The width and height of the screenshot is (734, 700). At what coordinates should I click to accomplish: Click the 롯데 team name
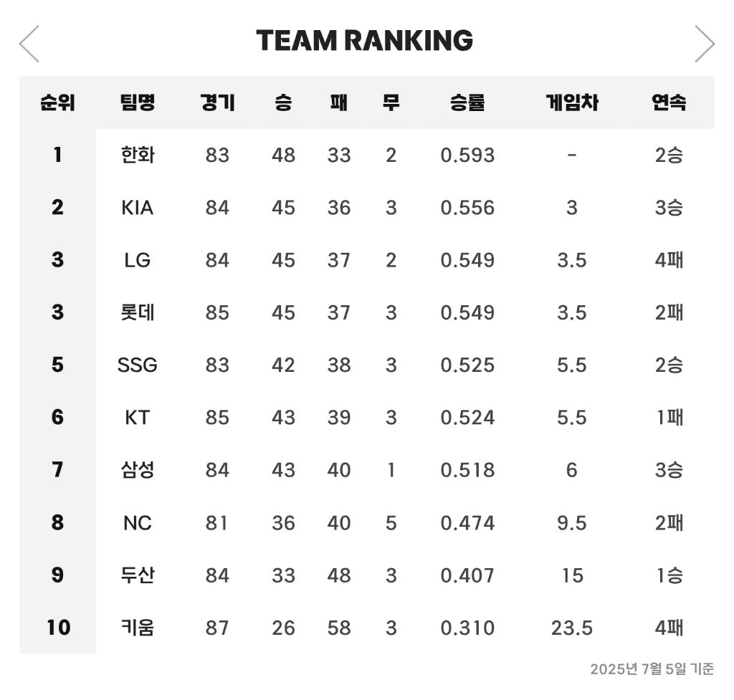click(x=137, y=312)
